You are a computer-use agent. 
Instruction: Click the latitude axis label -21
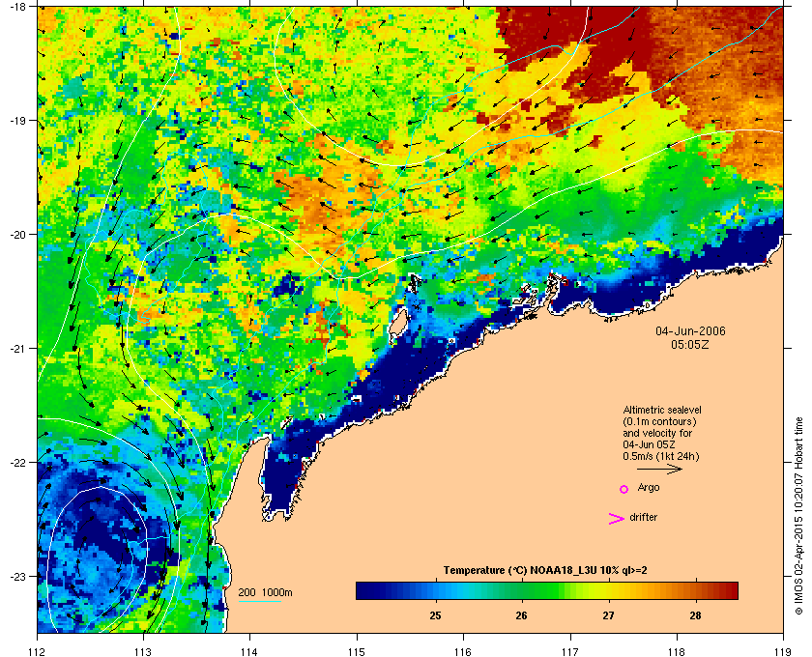19,349
